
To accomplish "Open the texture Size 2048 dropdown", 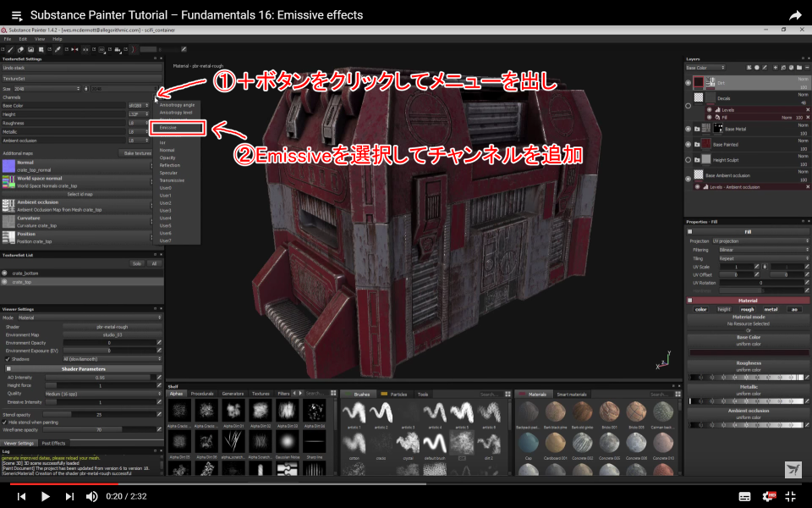I will point(47,89).
